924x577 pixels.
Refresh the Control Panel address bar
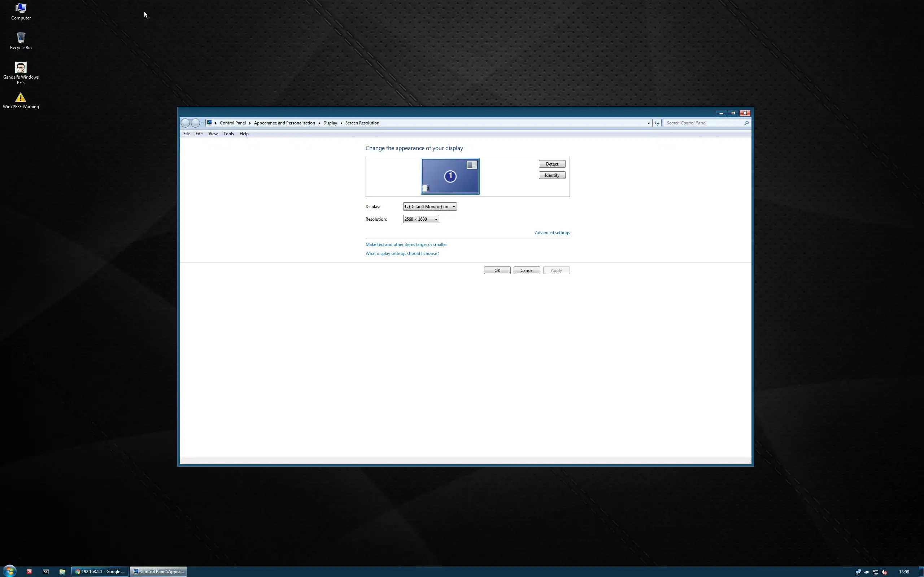pyautogui.click(x=657, y=123)
